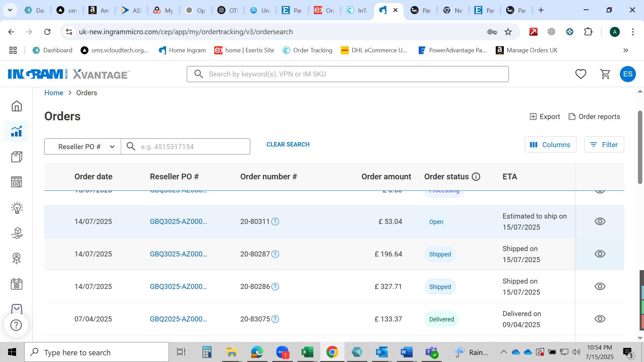Focus the keyword, VPN or SKU search box
The height and width of the screenshot is (362, 644).
pos(347,74)
